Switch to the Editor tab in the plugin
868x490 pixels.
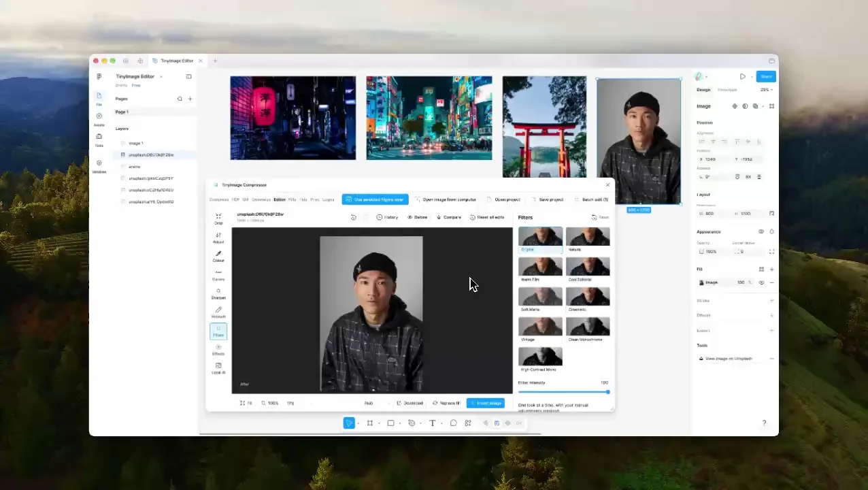tap(280, 199)
